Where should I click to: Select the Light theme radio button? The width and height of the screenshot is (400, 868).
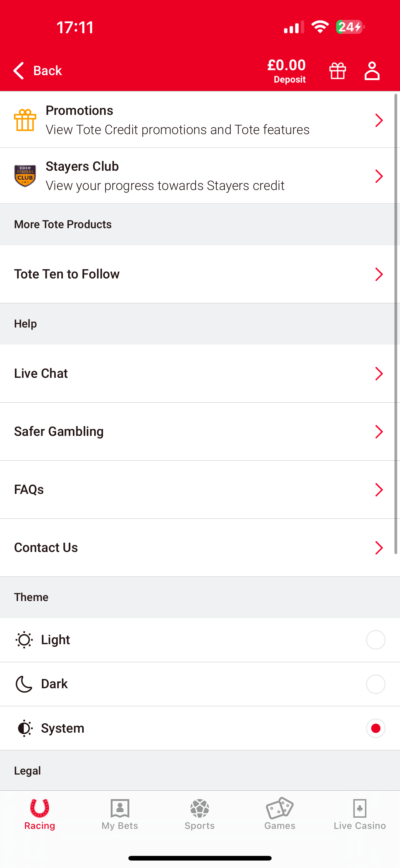(x=376, y=640)
